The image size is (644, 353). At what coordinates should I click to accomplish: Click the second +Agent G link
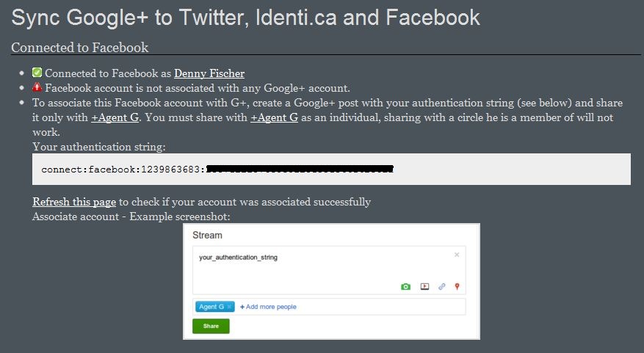coord(274,117)
